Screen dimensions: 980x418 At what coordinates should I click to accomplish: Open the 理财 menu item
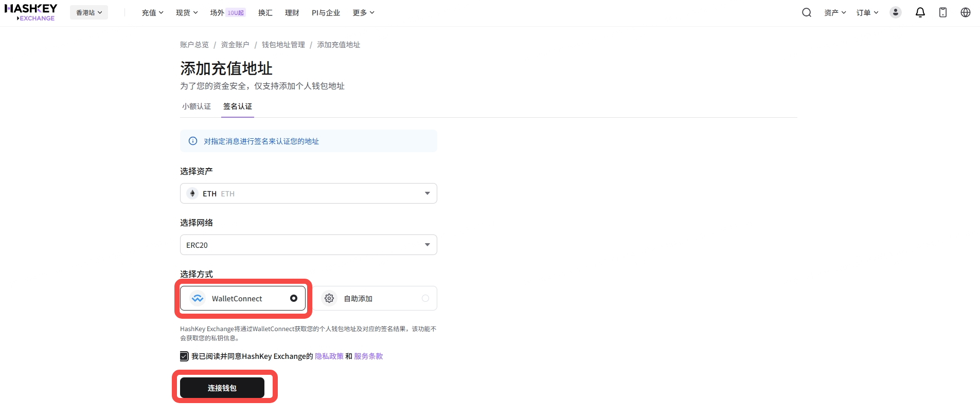click(x=292, y=12)
